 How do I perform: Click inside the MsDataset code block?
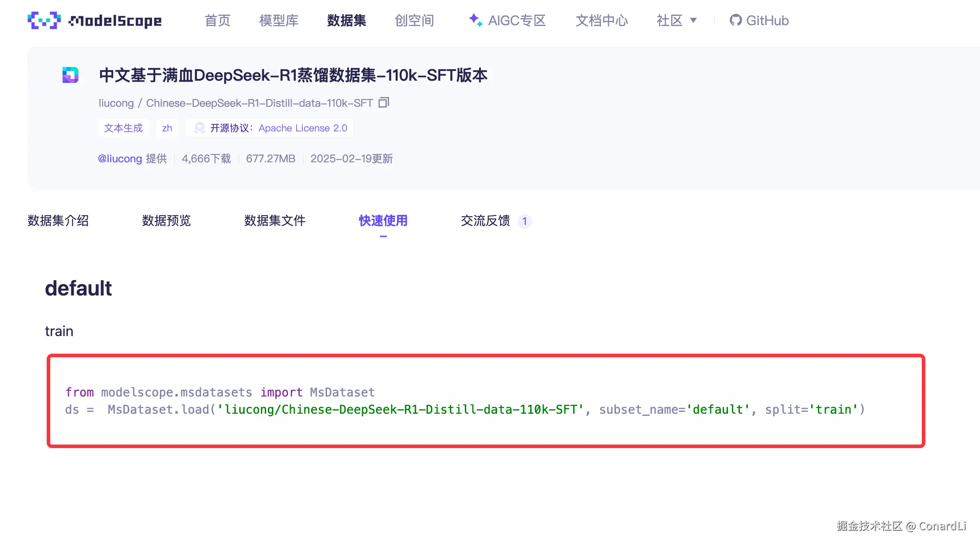485,400
